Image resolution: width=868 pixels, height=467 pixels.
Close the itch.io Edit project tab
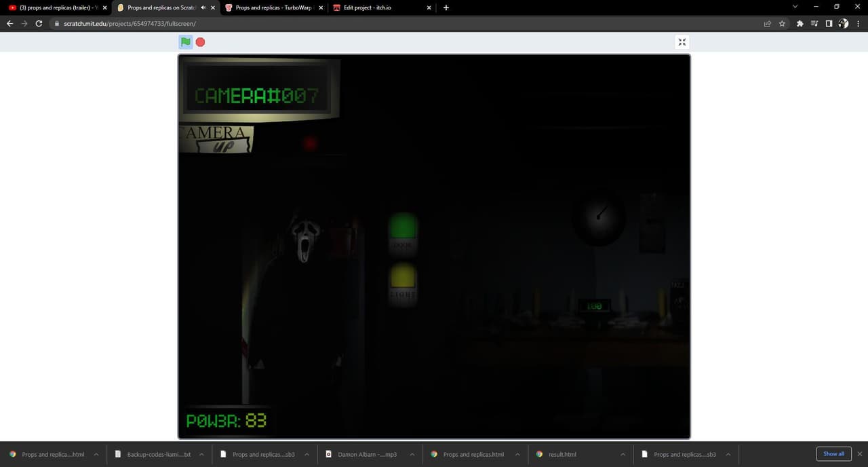429,7
